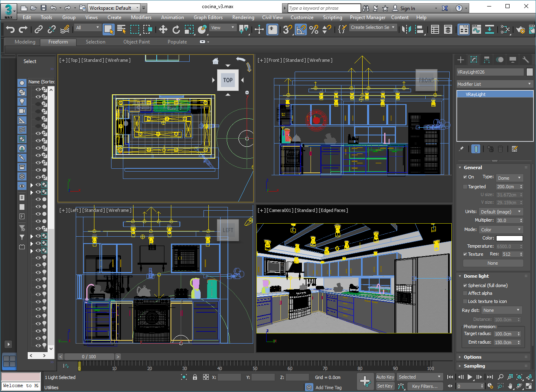This screenshot has height=392, width=536.
Task: Click object color swatch beside VRayLight026 name
Action: pos(529,72)
